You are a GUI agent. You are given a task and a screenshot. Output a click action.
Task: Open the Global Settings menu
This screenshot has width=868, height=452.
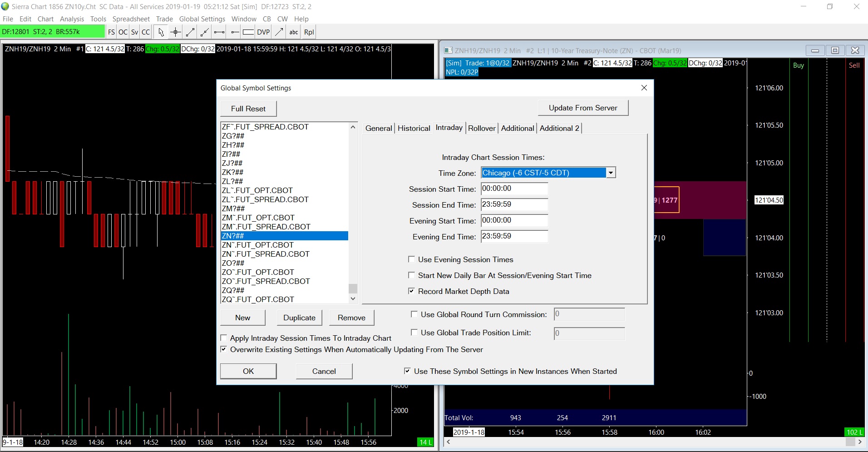[x=202, y=19]
